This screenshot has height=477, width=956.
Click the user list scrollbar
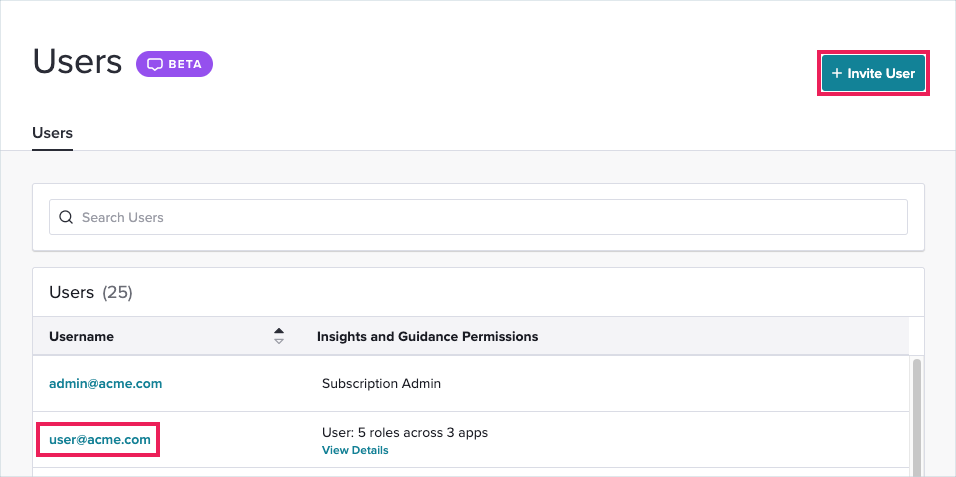(916, 417)
